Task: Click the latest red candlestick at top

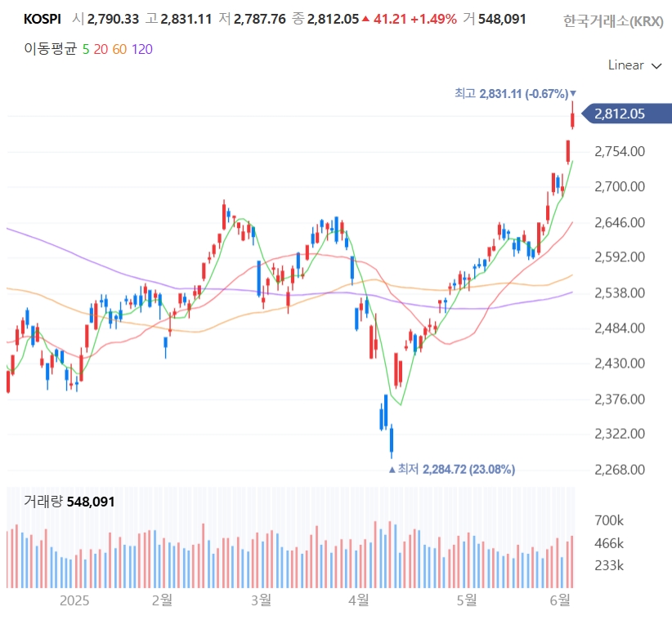Action: coord(572,116)
